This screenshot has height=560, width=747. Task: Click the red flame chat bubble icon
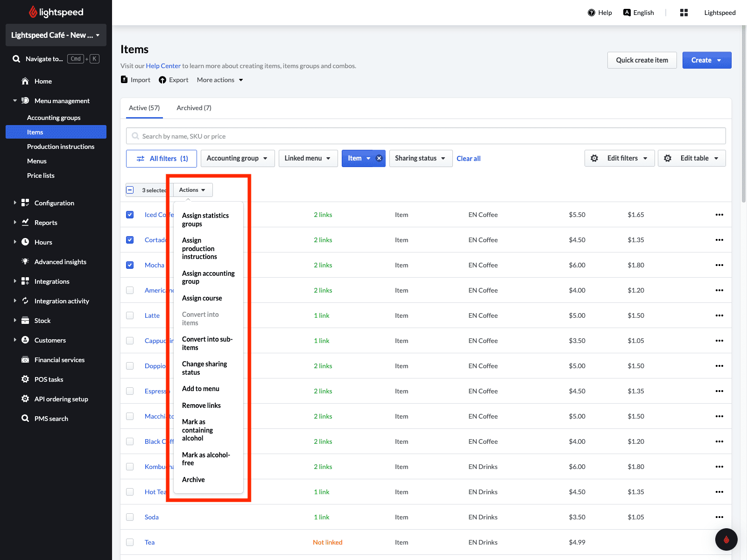pos(726,539)
